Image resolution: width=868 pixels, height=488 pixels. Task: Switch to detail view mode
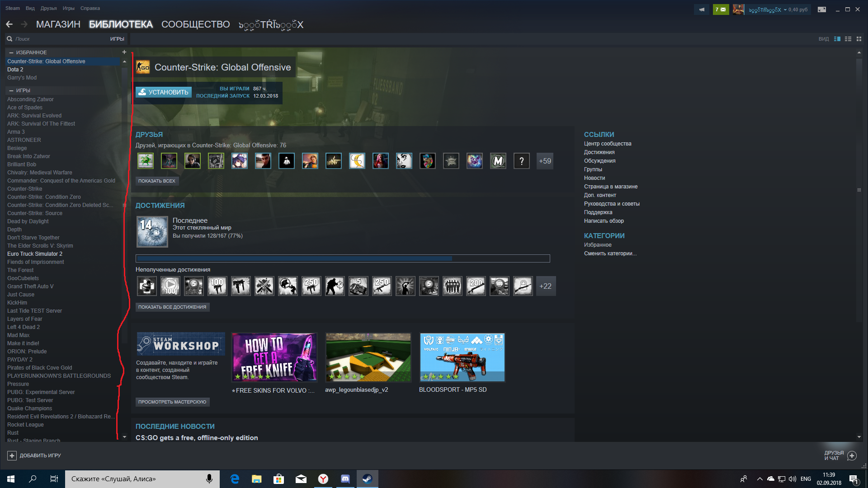coord(837,39)
